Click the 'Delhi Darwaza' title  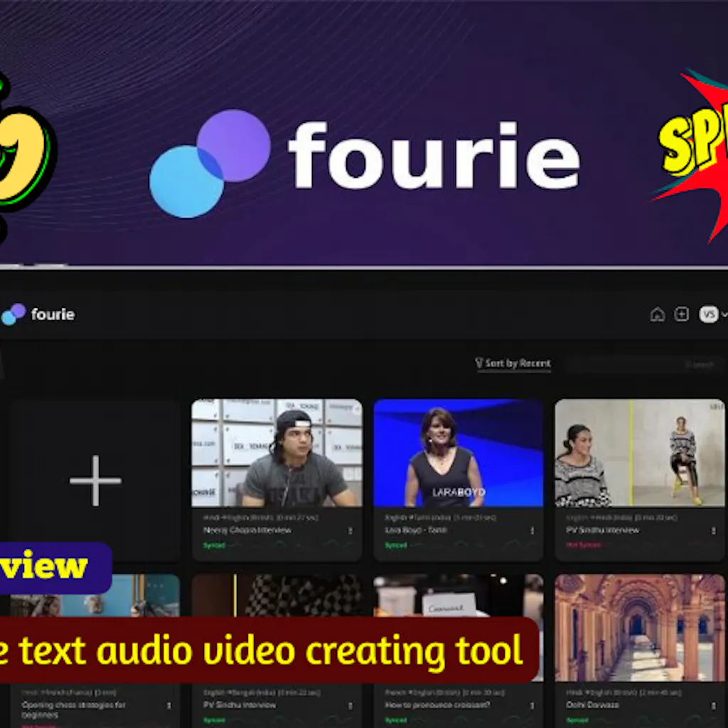tap(592, 705)
